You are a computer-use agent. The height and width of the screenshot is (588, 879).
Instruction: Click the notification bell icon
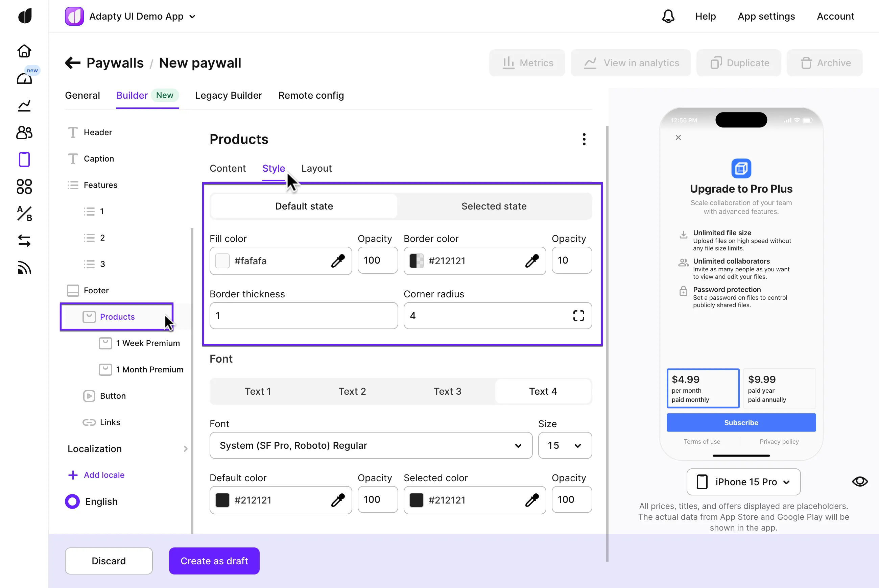click(668, 17)
